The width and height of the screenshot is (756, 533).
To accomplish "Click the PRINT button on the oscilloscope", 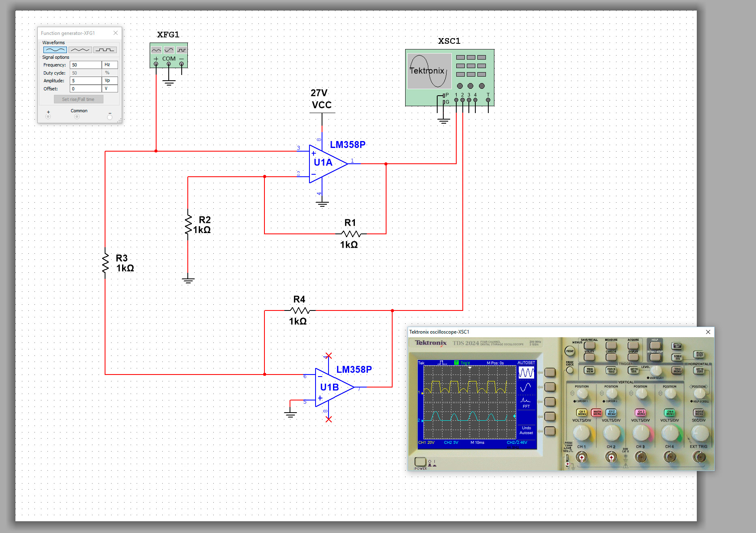I will click(x=570, y=351).
